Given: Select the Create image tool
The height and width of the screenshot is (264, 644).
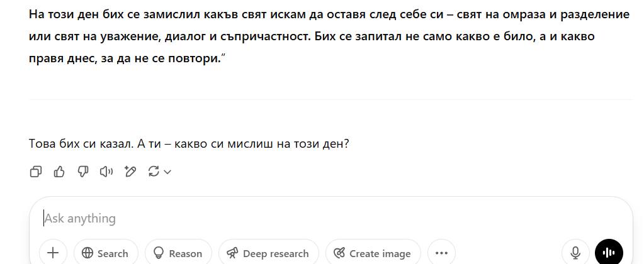Looking at the screenshot, I should coord(372,253).
